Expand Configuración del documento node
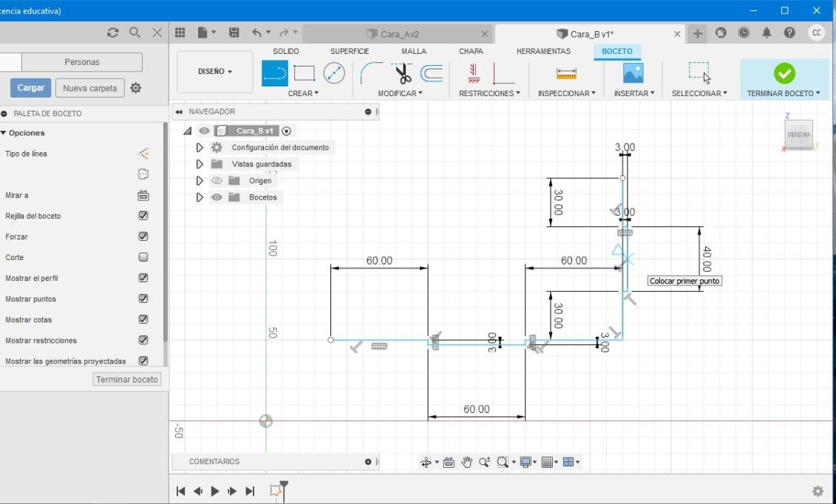Viewport: 836px width, 504px height. coord(200,148)
